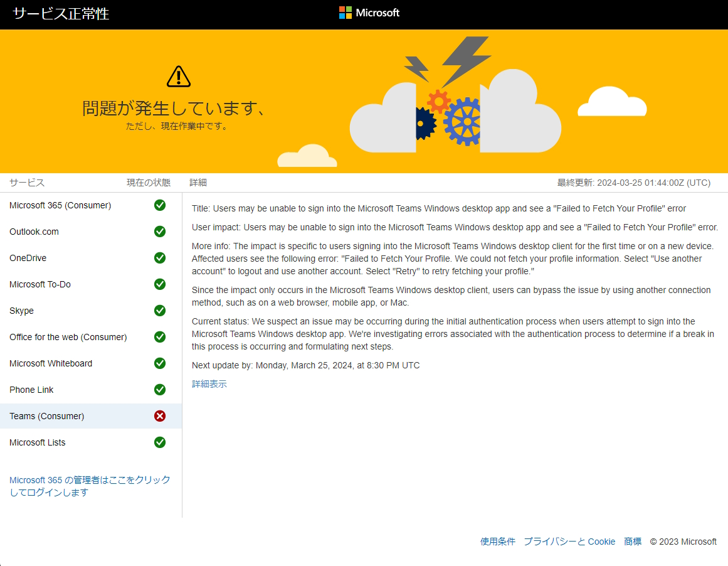
Task: Click the 商標 trademark link
Action: coord(632,541)
